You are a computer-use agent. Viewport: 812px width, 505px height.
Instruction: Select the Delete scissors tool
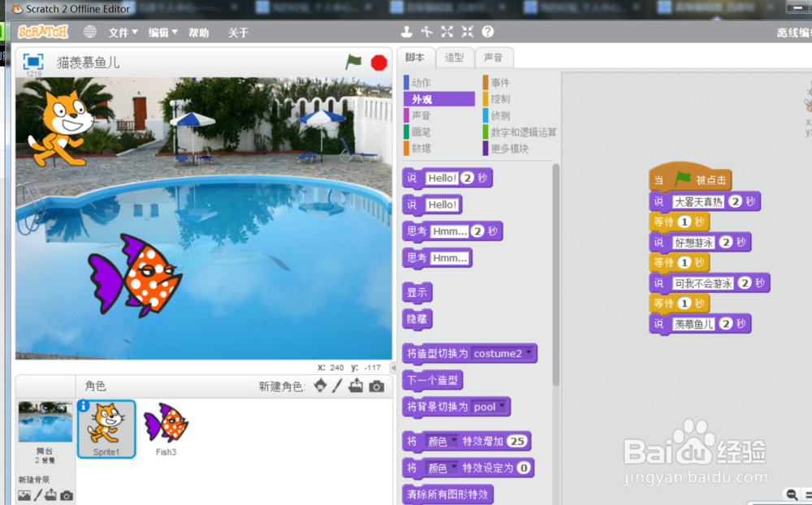click(x=427, y=32)
